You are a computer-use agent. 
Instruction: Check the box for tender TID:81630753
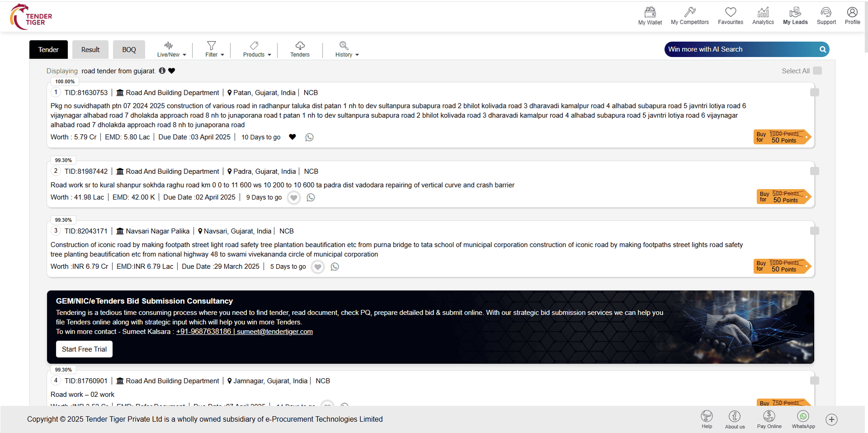click(814, 92)
